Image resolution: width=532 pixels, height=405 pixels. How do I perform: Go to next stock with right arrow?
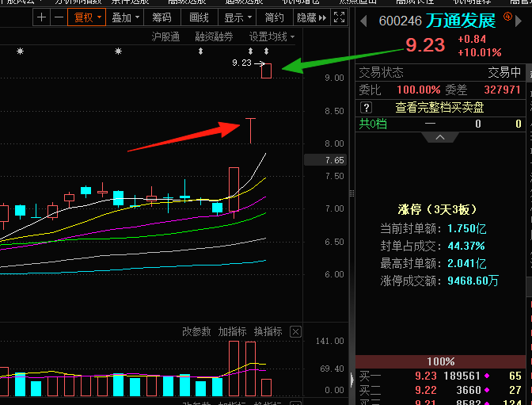[x=518, y=21]
